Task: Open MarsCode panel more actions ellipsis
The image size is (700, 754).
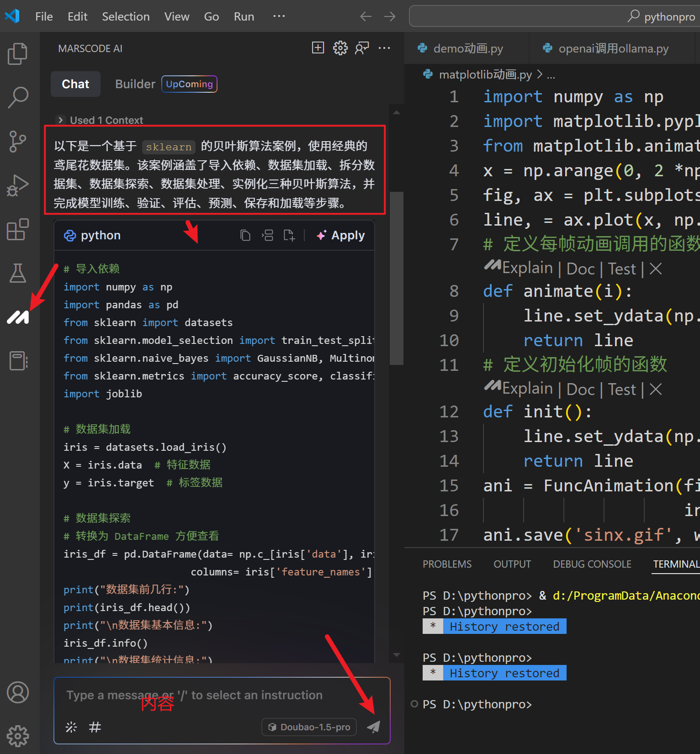Action: (384, 48)
